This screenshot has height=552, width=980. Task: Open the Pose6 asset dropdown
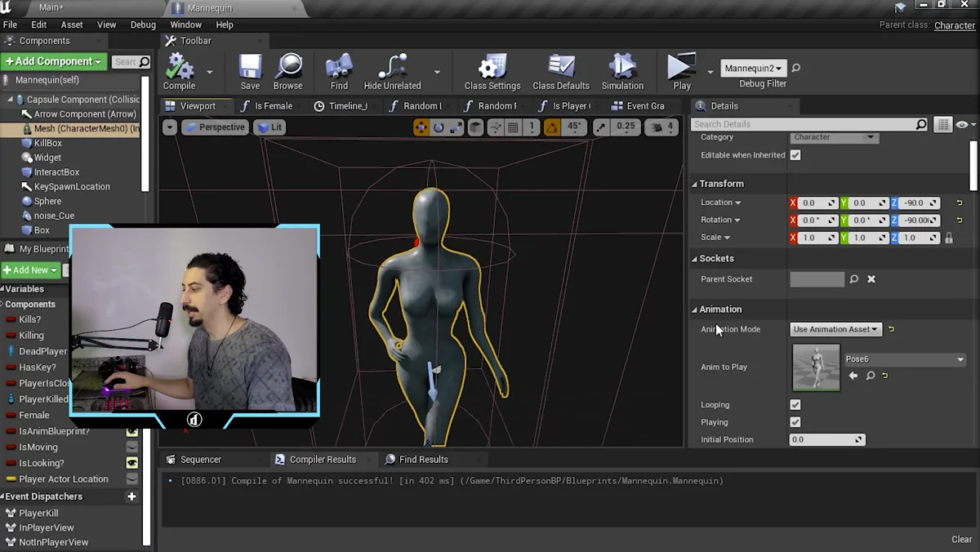pos(905,359)
